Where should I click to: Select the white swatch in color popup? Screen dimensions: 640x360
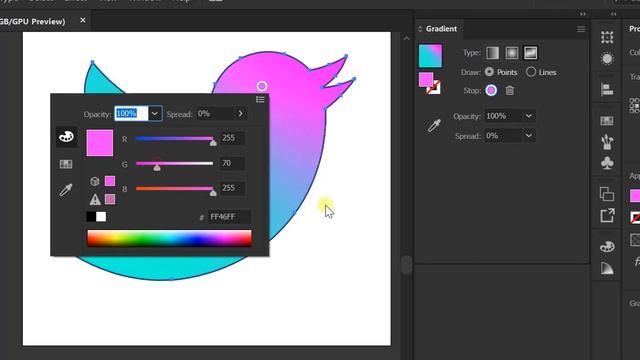(x=101, y=217)
